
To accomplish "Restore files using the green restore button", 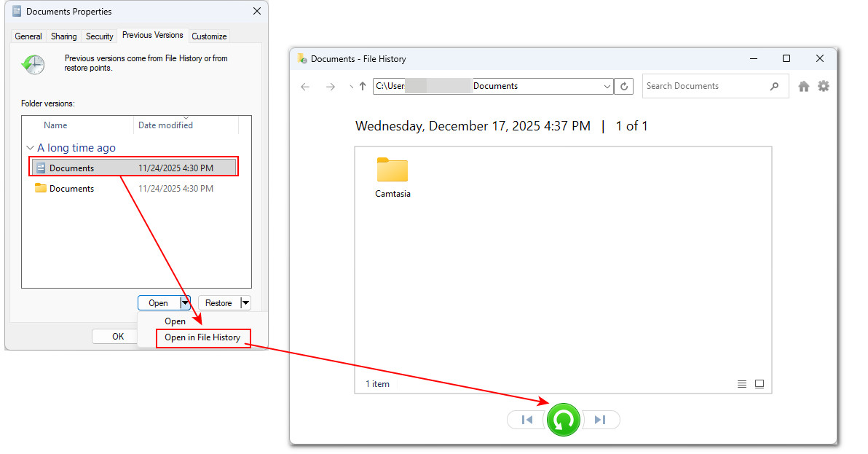I will (x=563, y=420).
